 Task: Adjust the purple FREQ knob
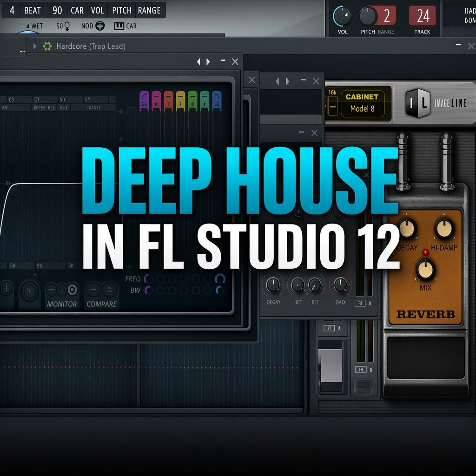(147, 279)
